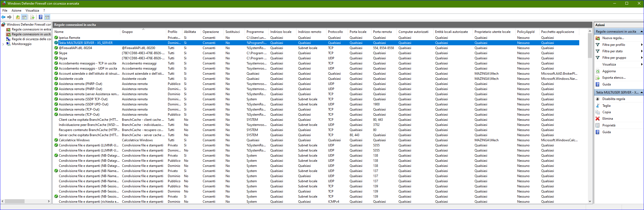This screenshot has height=210, width=644.
Task: Create a rule with Nuova regola...
Action: (613, 38)
